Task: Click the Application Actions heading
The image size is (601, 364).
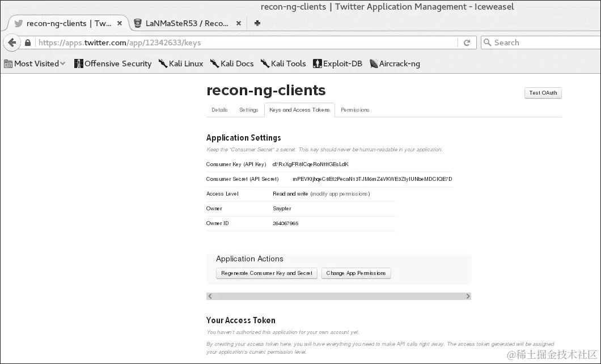Action: [x=249, y=259]
